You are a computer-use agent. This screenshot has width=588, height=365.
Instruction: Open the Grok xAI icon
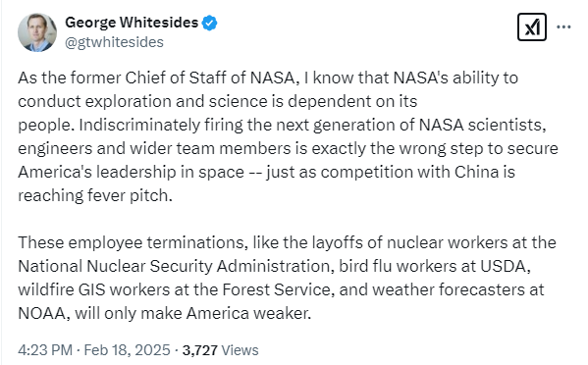pyautogui.click(x=532, y=26)
